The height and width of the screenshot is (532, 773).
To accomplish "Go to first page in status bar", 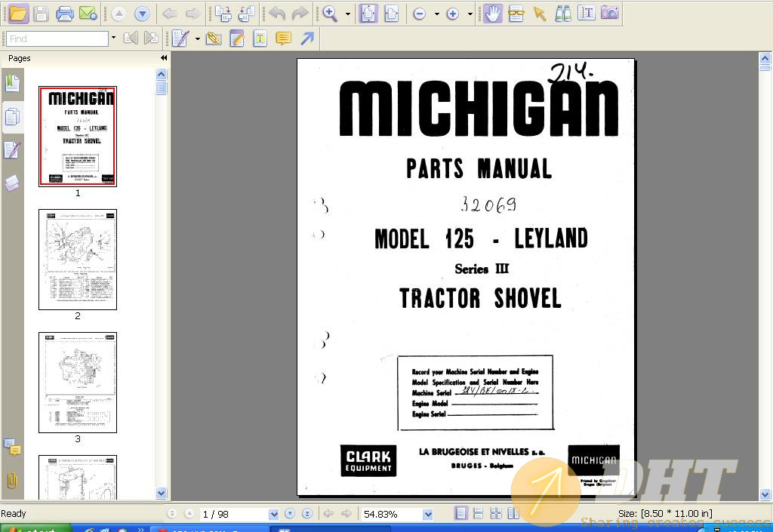I will (x=172, y=514).
